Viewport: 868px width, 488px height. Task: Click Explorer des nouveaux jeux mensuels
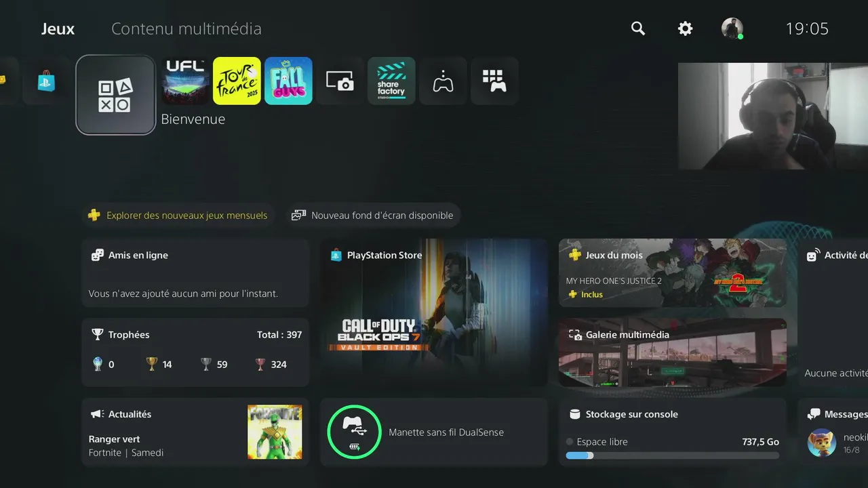178,216
